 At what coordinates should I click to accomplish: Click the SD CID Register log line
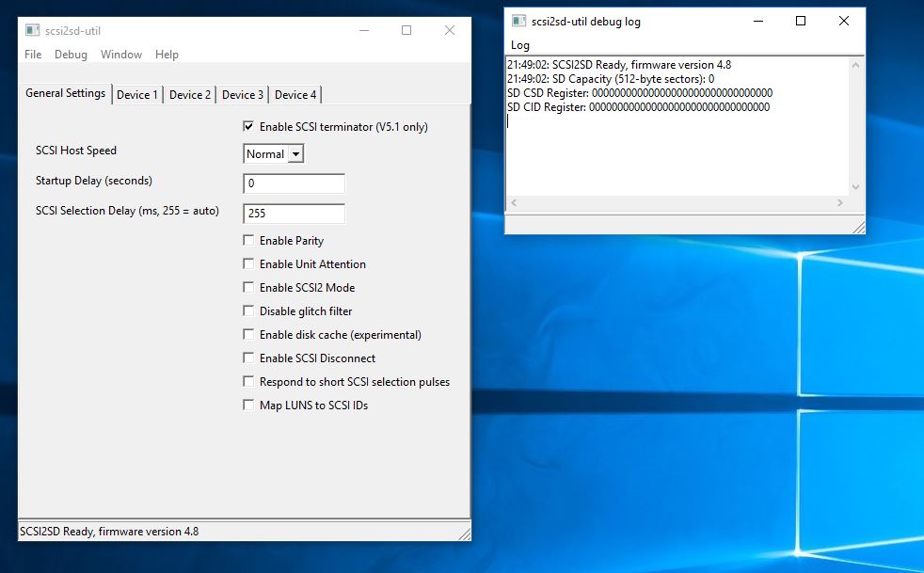tap(639, 106)
